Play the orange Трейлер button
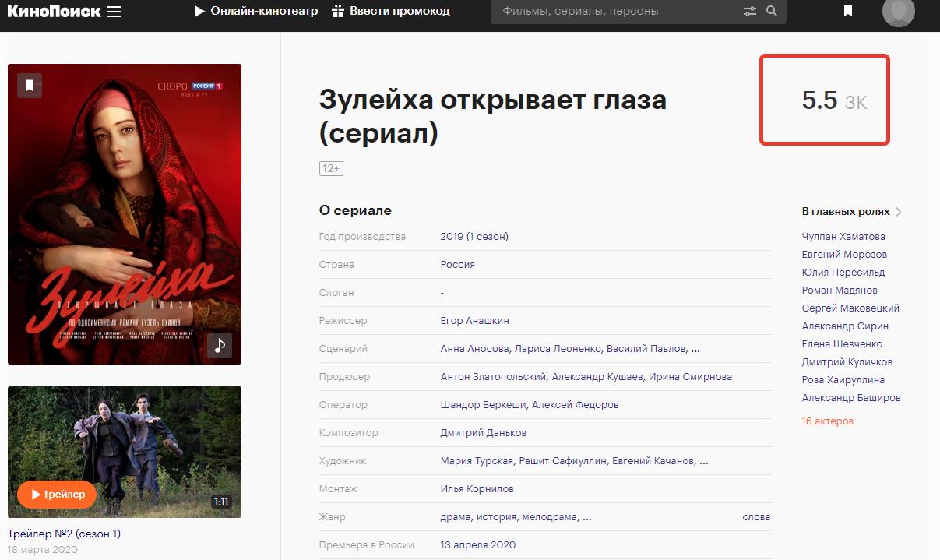The image size is (940, 560). click(x=57, y=495)
